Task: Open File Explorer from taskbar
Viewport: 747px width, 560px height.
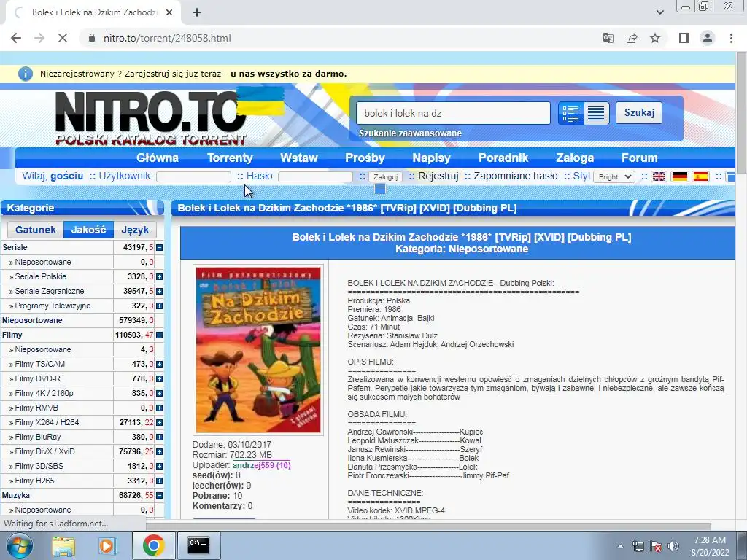Action: [63, 545]
